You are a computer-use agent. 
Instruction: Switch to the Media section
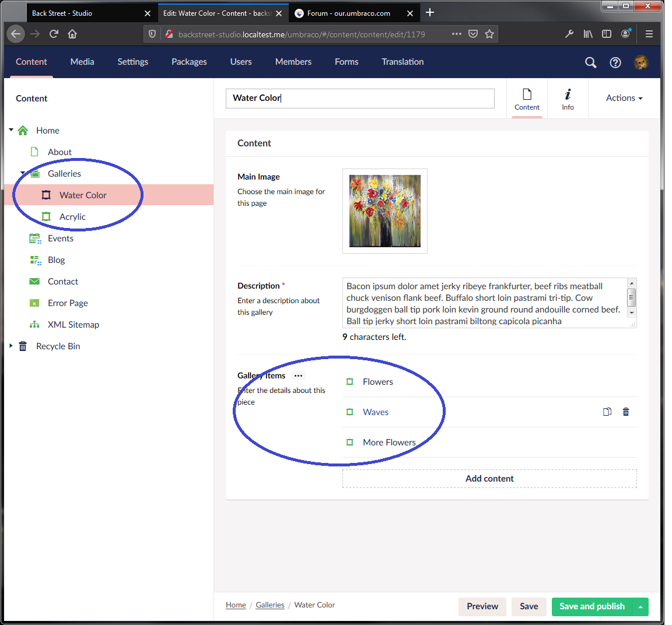[82, 62]
